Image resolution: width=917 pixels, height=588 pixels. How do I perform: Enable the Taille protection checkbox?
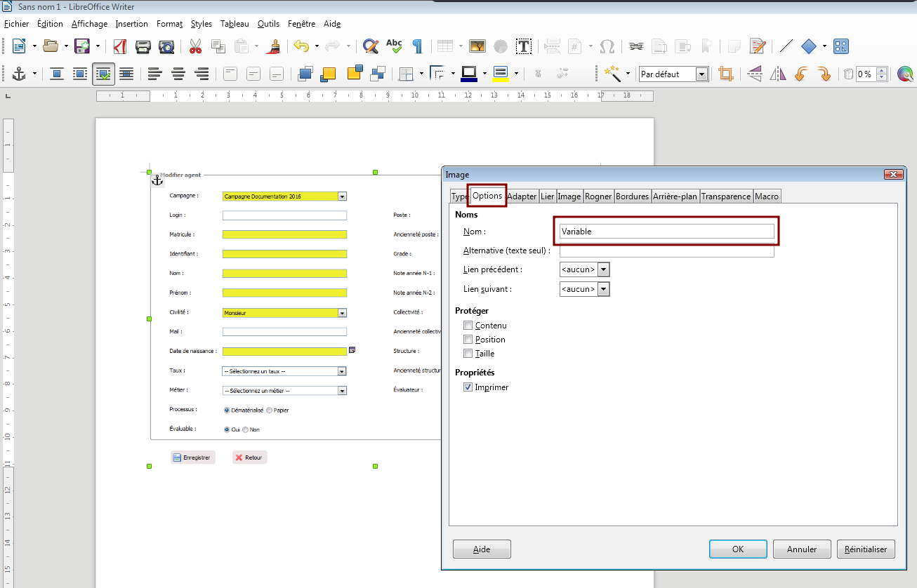point(468,354)
